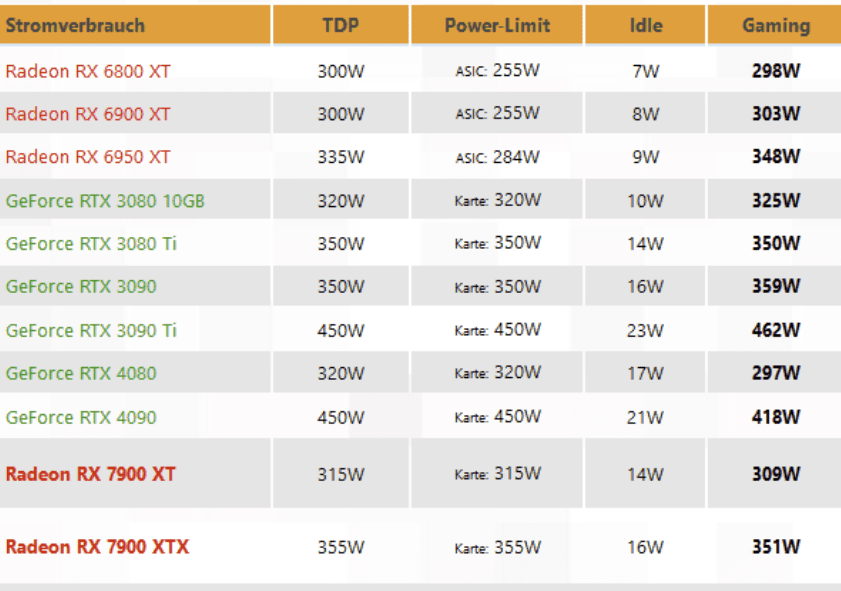
Task: Open the GeForce RTX 3090 link
Action: [81, 286]
